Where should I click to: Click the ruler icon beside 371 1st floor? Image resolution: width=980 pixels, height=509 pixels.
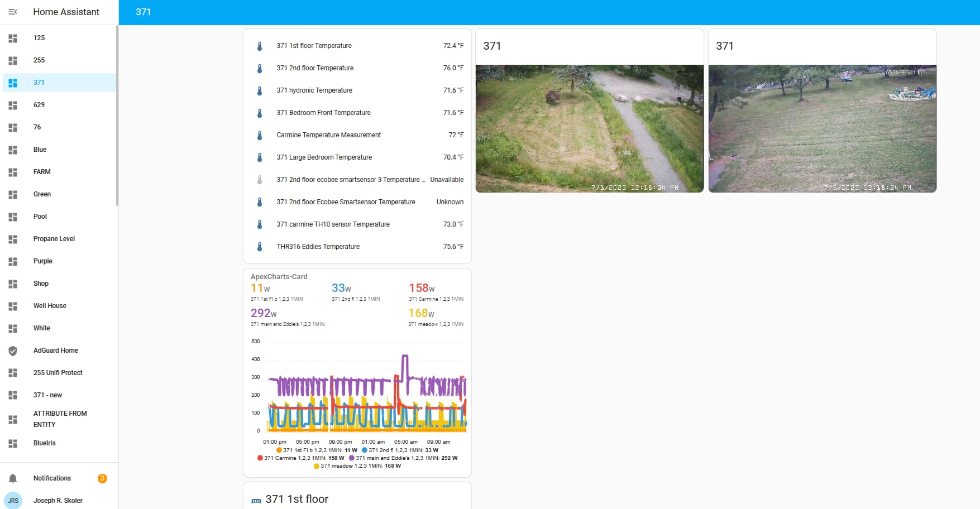[256, 499]
